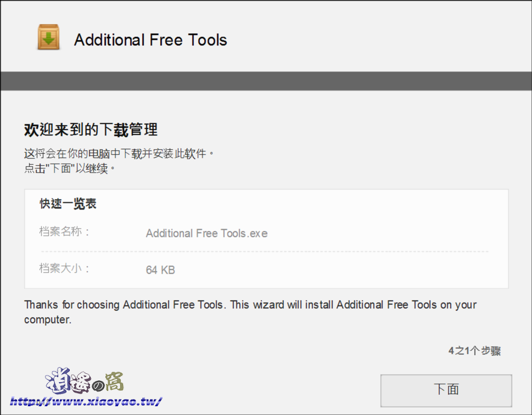Open the www.xiaoyao.tw watermark link
532x415 pixels.
86,401
